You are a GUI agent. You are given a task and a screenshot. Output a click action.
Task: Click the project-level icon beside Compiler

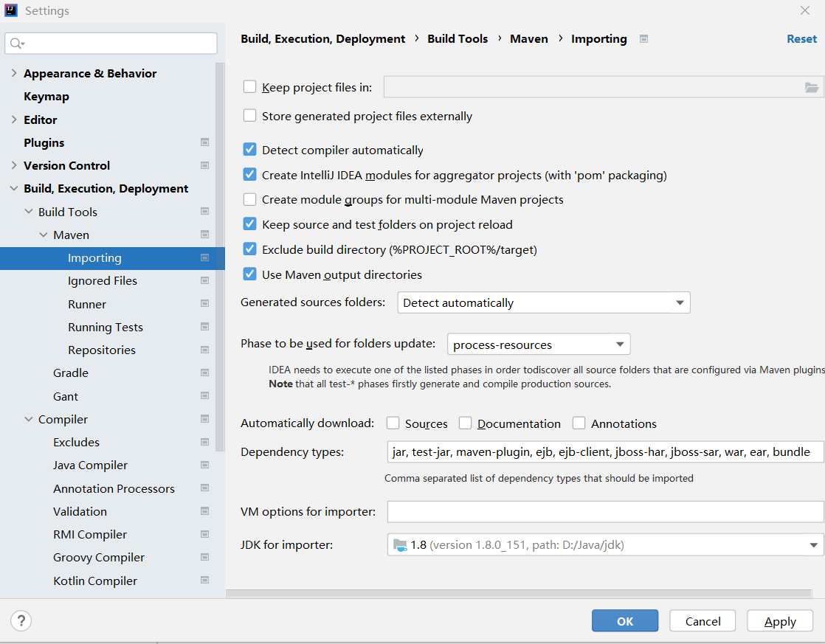[x=204, y=419]
